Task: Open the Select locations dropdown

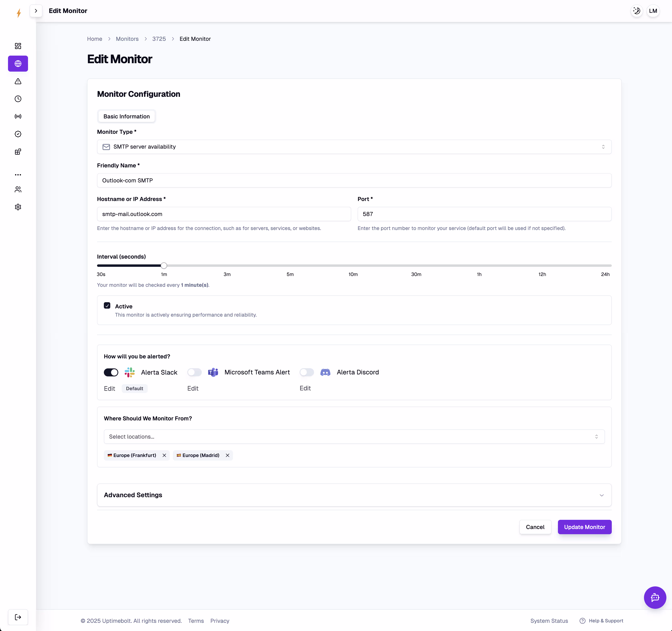Action: pos(354,436)
